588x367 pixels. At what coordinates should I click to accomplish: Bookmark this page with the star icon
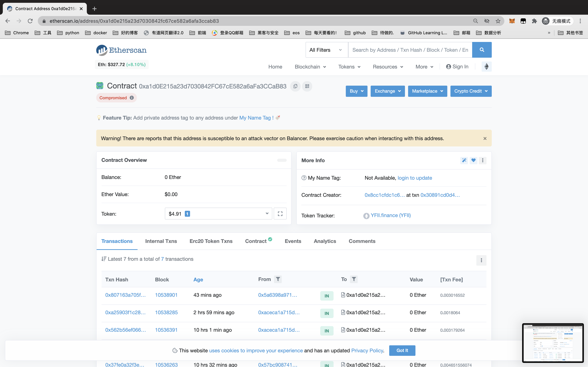tap(498, 21)
